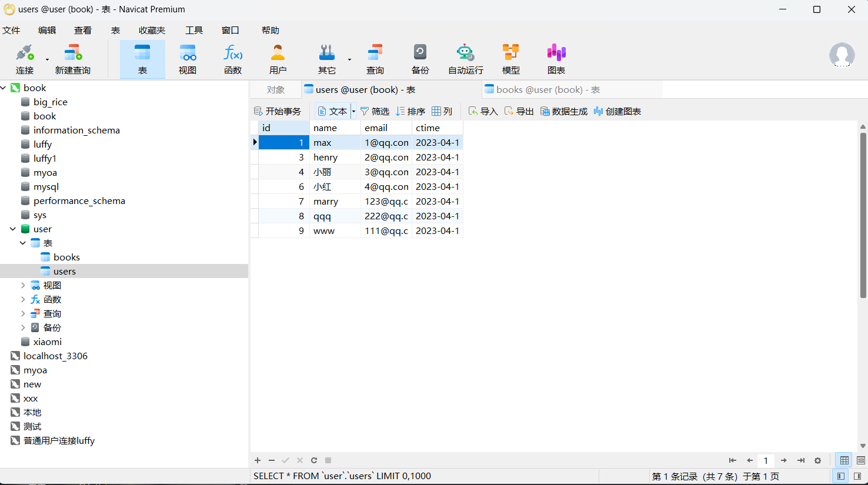Image resolution: width=868 pixels, height=485 pixels.
Task: Click the user avatar profile icon
Action: [842, 55]
